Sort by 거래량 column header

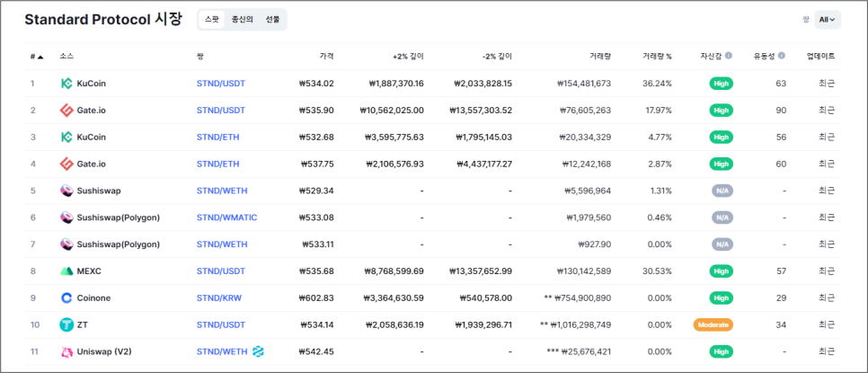(x=600, y=57)
